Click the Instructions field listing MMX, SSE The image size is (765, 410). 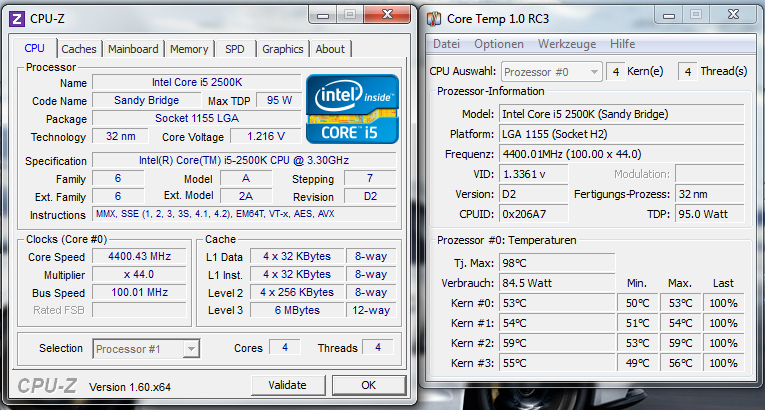244,214
